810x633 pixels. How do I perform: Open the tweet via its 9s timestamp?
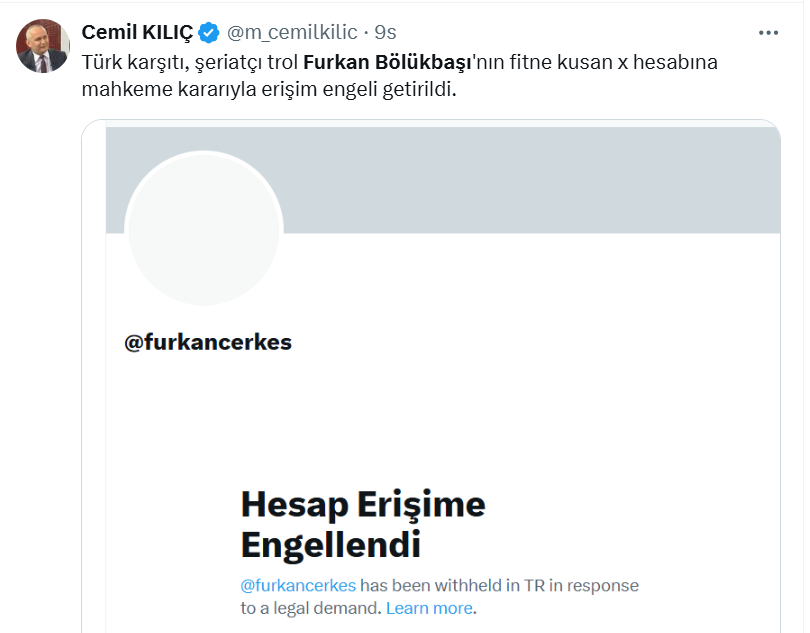[385, 32]
